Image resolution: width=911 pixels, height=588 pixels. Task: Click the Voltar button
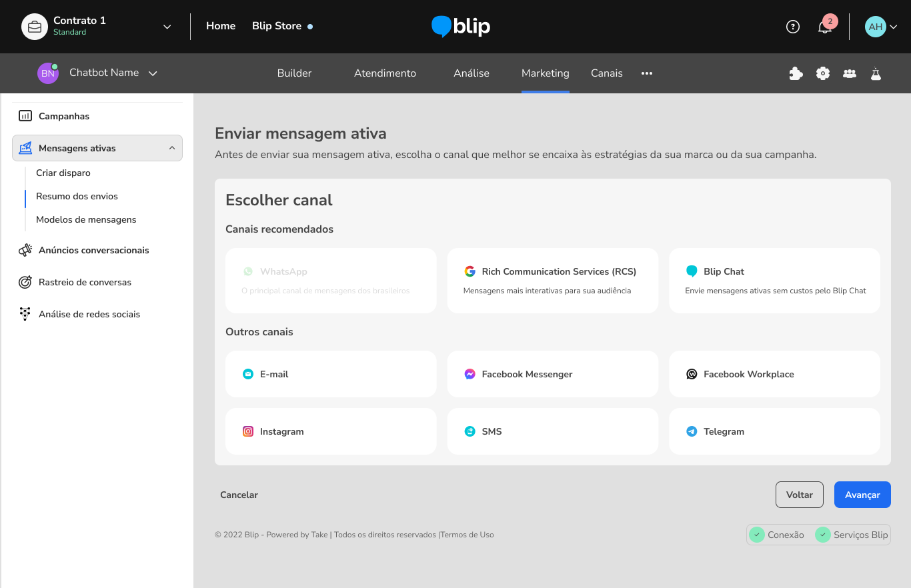[x=799, y=495]
